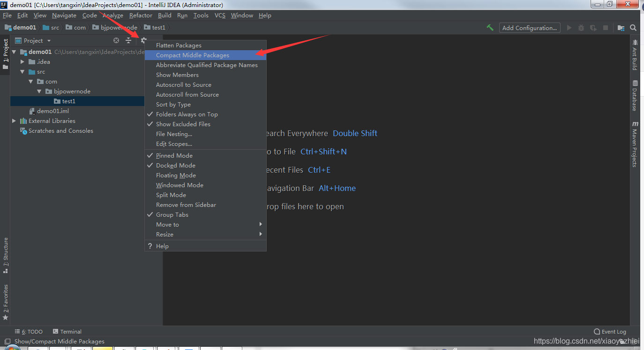The image size is (644, 350).
Task: Click the Run play icon in toolbar
Action: click(569, 28)
